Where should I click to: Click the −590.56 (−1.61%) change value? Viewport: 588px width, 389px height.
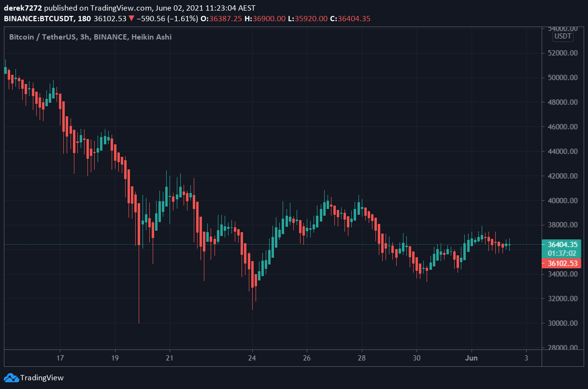pyautogui.click(x=167, y=19)
